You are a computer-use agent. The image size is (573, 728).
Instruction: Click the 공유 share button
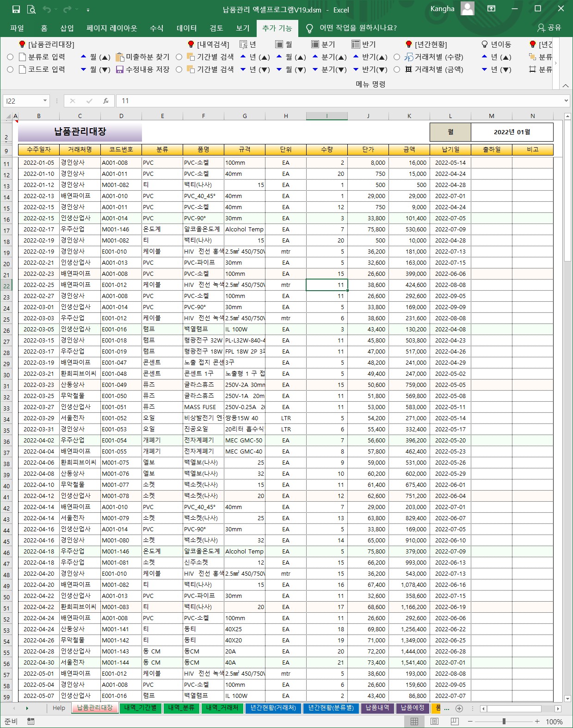549,28
